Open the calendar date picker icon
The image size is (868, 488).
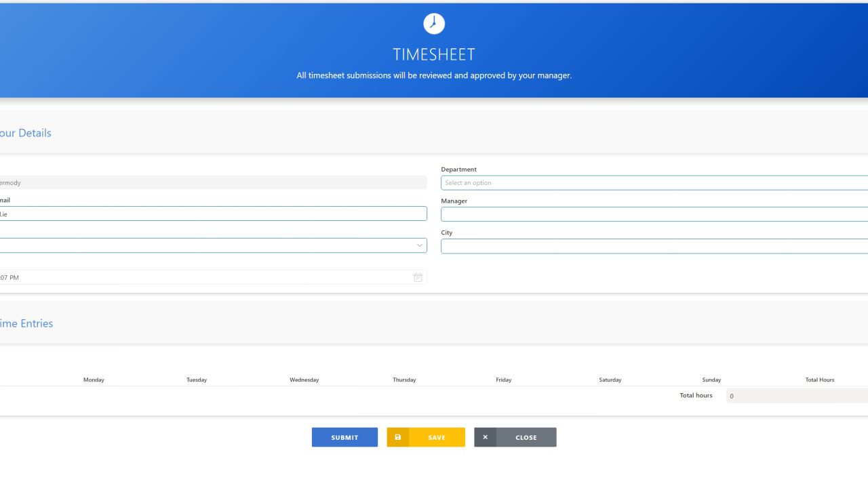(418, 277)
